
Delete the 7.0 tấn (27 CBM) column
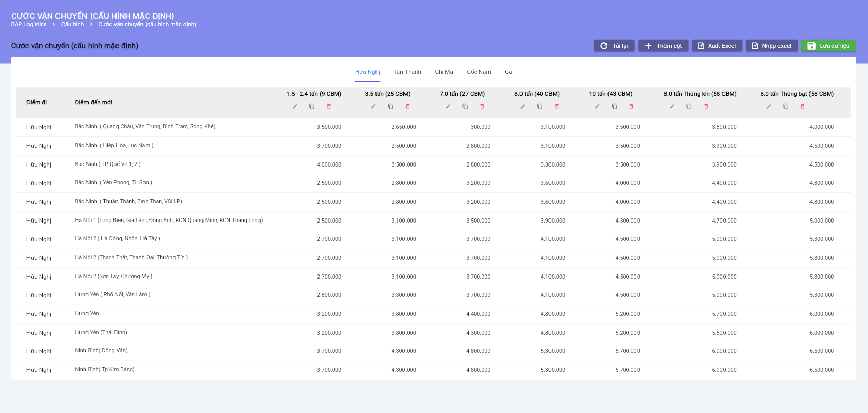tap(482, 106)
